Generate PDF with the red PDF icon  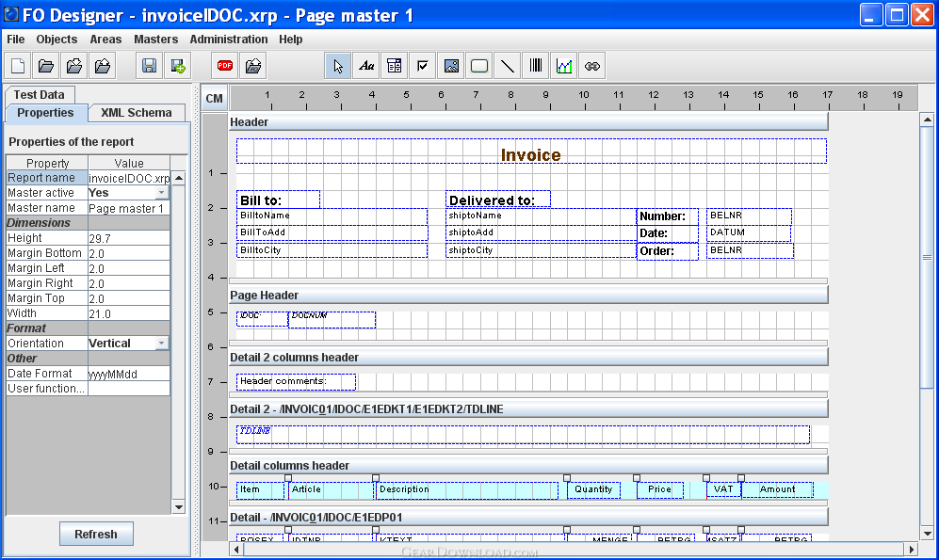pyautogui.click(x=225, y=66)
